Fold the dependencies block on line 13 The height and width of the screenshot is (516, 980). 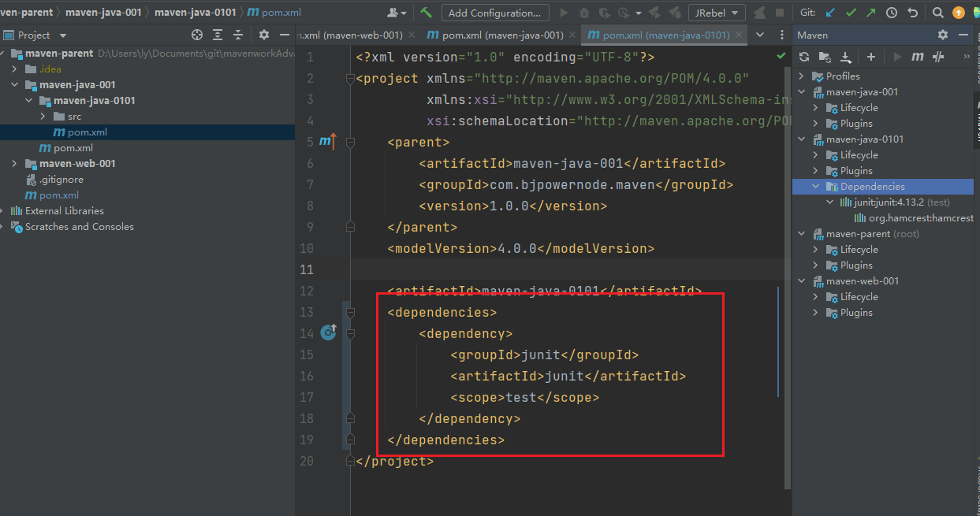(350, 313)
